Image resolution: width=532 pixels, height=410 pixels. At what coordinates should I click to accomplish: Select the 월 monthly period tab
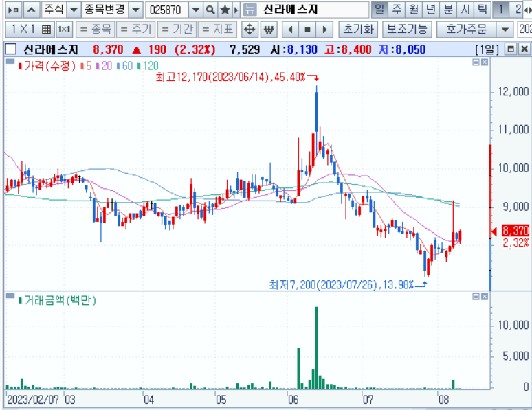coord(414,10)
